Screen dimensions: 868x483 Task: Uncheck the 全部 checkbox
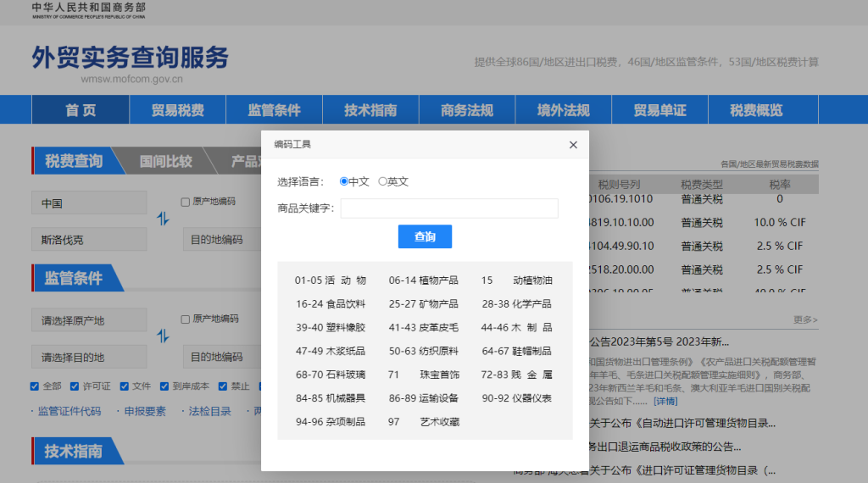point(34,386)
